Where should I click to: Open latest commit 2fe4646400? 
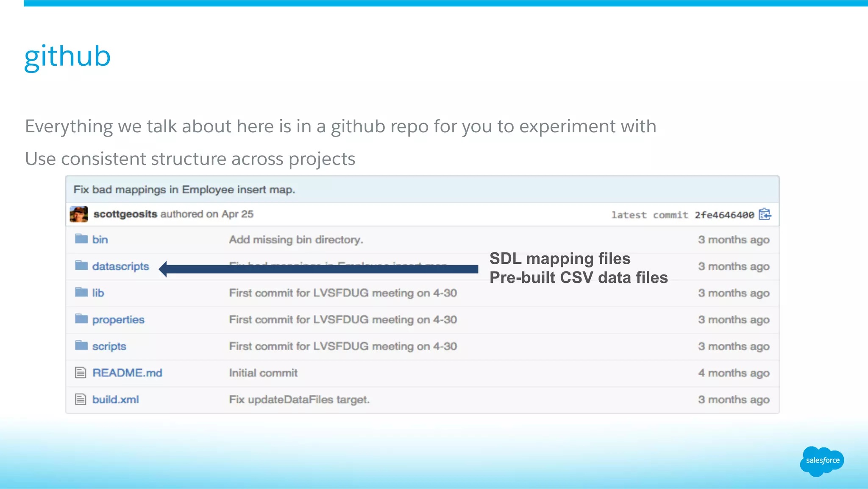coord(724,215)
